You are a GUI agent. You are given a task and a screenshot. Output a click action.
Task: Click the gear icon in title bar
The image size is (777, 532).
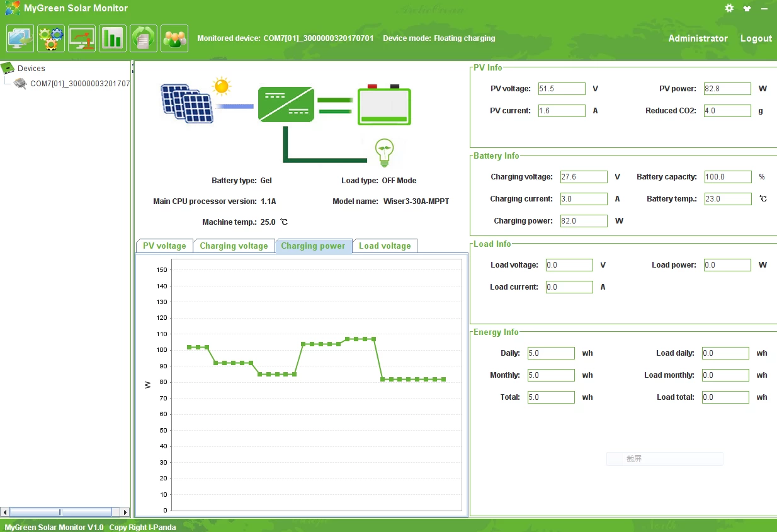pyautogui.click(x=729, y=8)
